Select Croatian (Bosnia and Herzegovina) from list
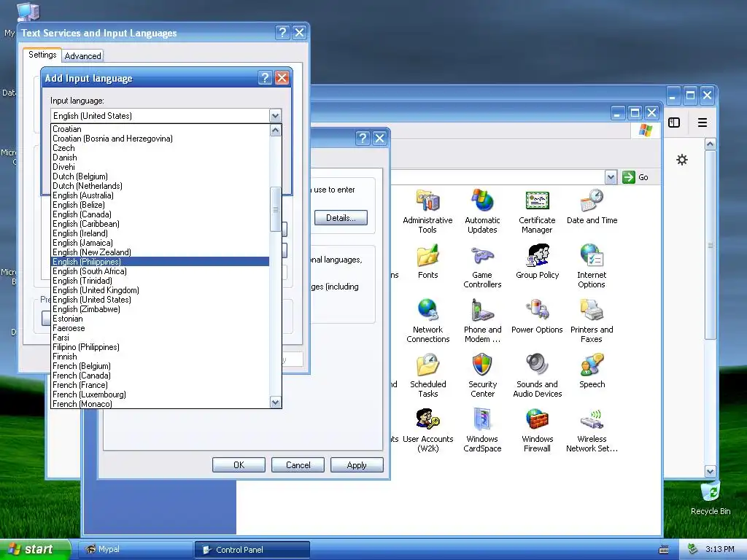 160,139
